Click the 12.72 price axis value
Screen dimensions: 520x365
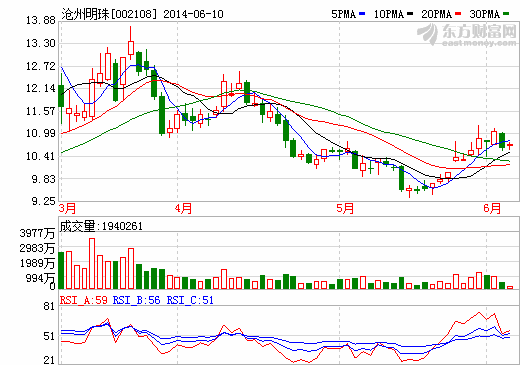41,66
